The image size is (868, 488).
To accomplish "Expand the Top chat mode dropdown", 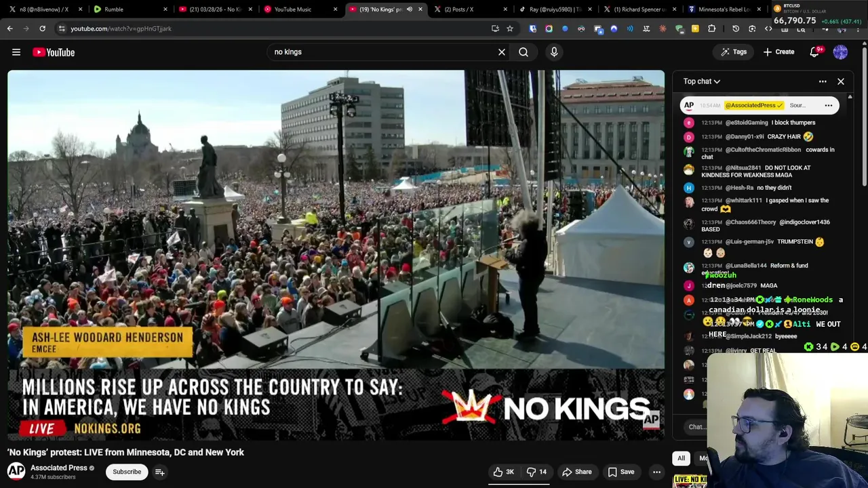I will tap(702, 81).
